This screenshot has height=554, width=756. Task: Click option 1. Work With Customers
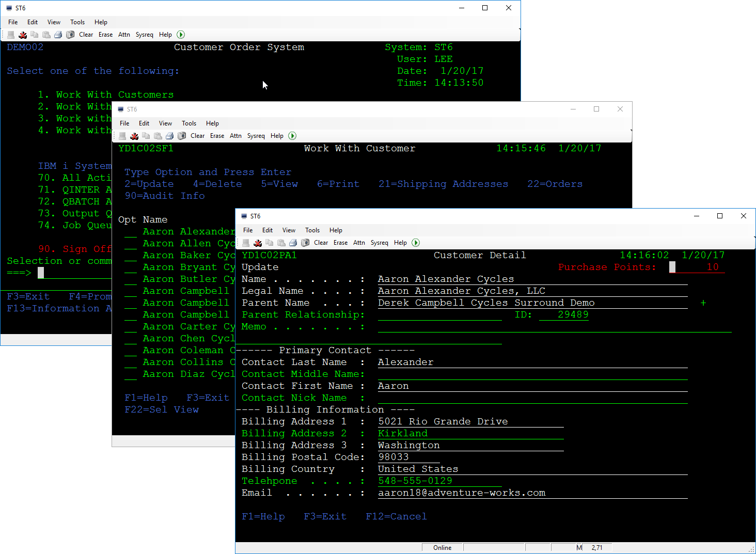(106, 95)
